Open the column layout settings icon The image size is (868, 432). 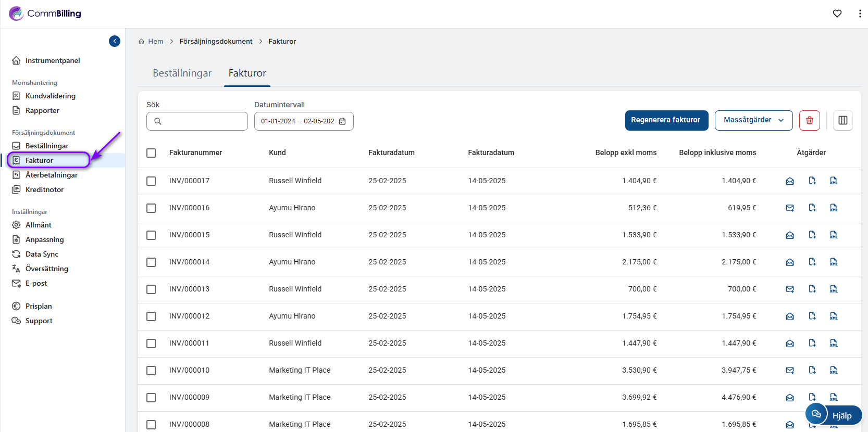842,120
